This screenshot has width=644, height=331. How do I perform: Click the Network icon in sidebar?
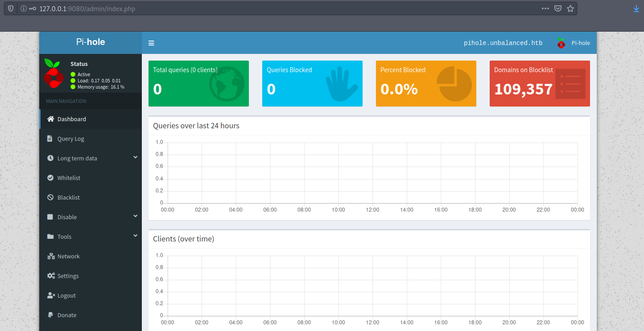point(50,256)
